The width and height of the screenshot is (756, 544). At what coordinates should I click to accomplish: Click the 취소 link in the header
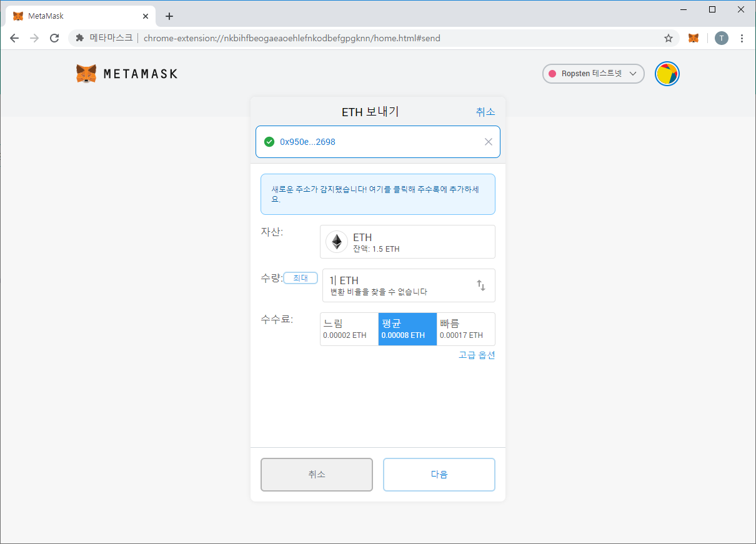485,112
